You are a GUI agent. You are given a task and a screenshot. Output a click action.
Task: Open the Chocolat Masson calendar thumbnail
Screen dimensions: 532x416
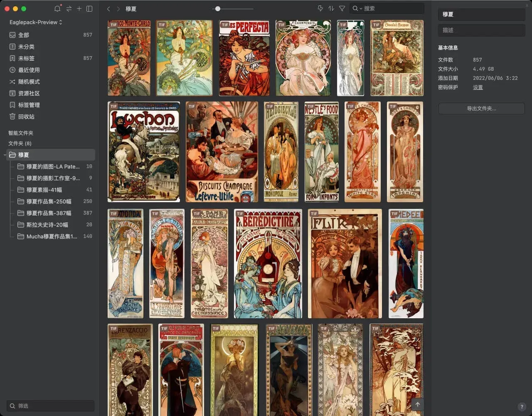397,58
